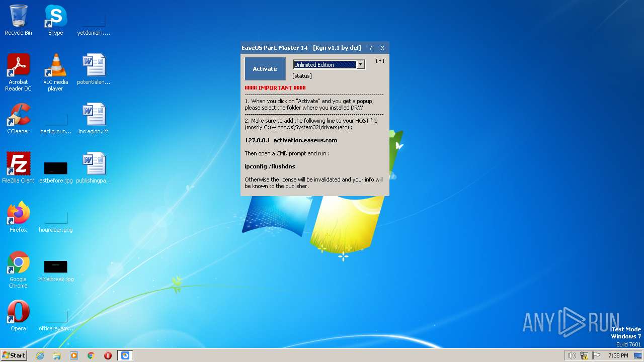644x362 pixels.
Task: Launch Internet Explorer from taskbar
Action: point(40,355)
